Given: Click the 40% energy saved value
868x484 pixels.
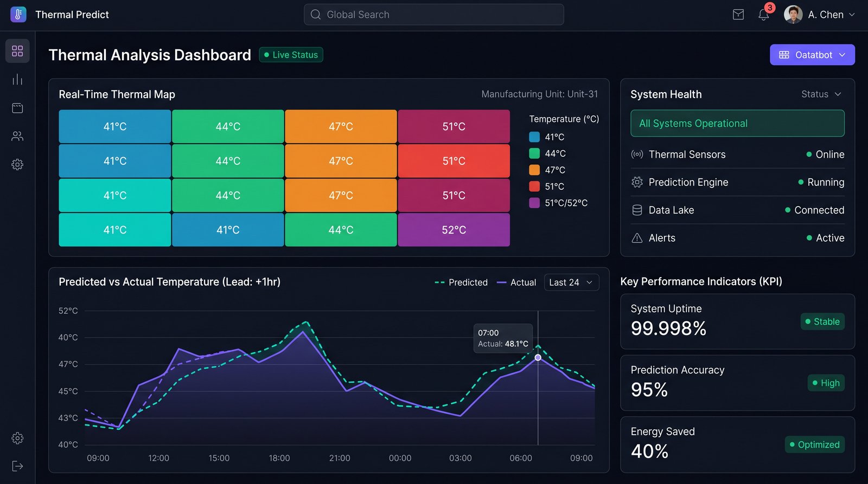Looking at the screenshot, I should click(x=649, y=451).
